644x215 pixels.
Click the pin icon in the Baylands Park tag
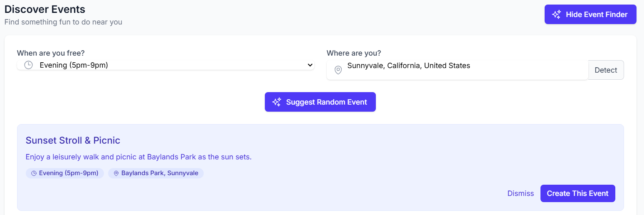pos(116,173)
